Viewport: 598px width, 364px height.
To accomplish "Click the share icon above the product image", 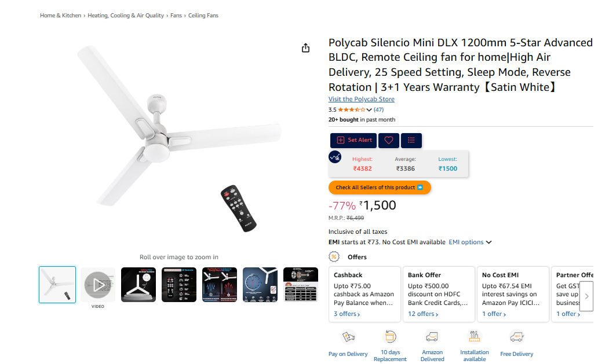I will click(306, 48).
